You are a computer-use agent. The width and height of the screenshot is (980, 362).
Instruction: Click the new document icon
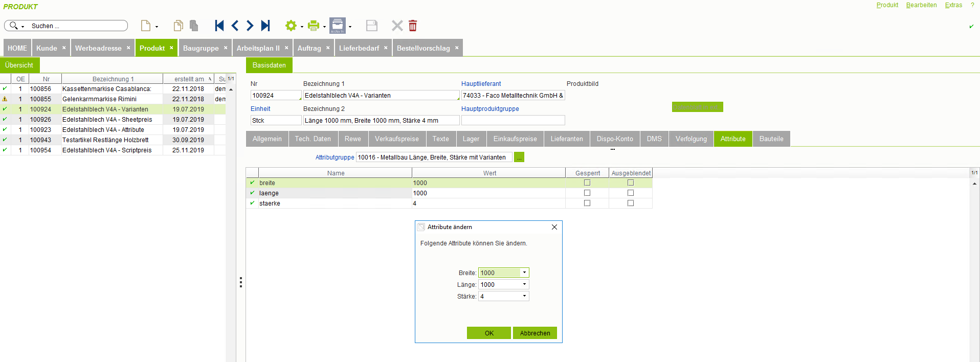146,26
